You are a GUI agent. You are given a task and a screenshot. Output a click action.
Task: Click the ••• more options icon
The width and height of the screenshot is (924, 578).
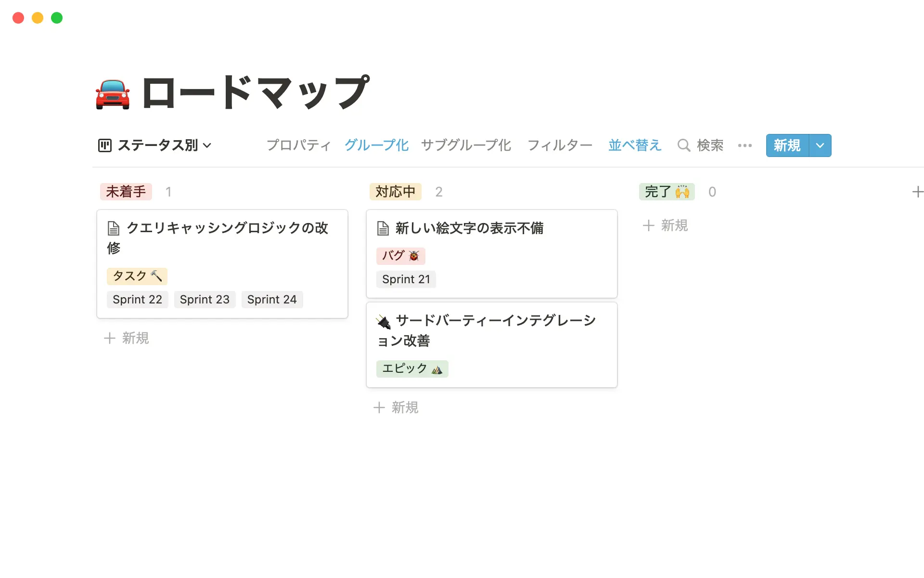pyautogui.click(x=744, y=145)
